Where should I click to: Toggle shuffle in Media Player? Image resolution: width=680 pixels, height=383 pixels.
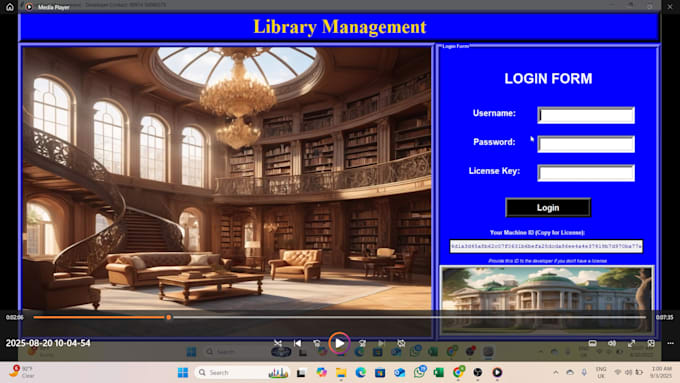click(x=278, y=343)
